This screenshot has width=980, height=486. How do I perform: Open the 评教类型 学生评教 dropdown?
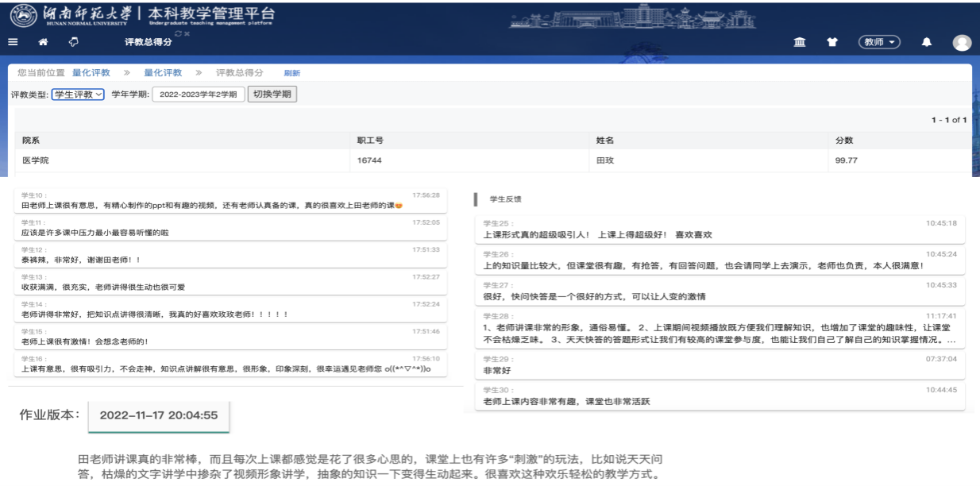pyautogui.click(x=78, y=94)
